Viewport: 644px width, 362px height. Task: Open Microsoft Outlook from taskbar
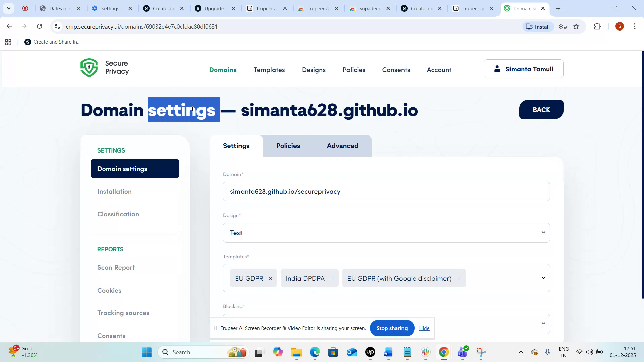(351, 352)
